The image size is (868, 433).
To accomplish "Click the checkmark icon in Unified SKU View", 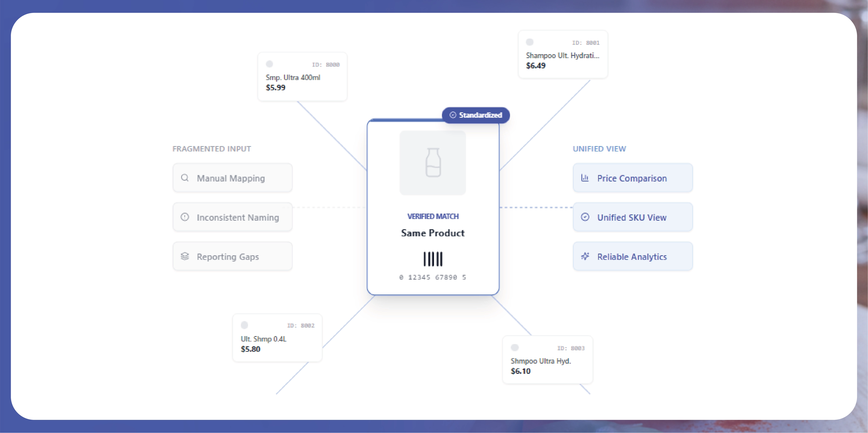I will coord(585,217).
